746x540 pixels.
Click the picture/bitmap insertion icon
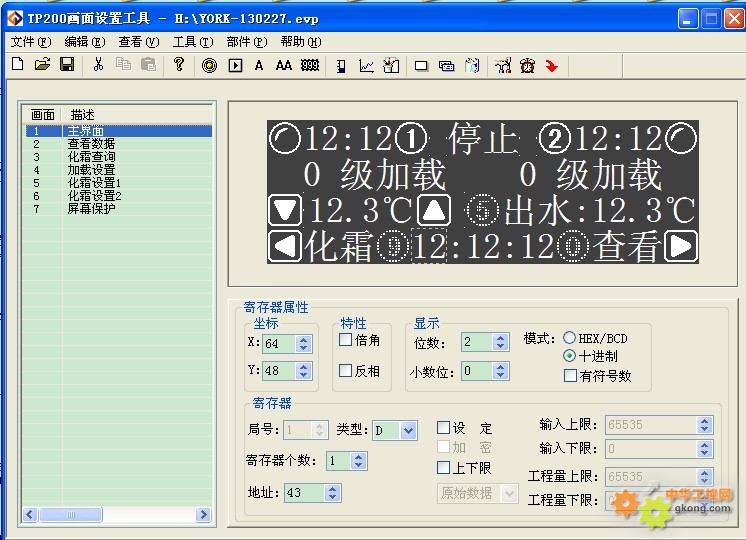(391, 66)
